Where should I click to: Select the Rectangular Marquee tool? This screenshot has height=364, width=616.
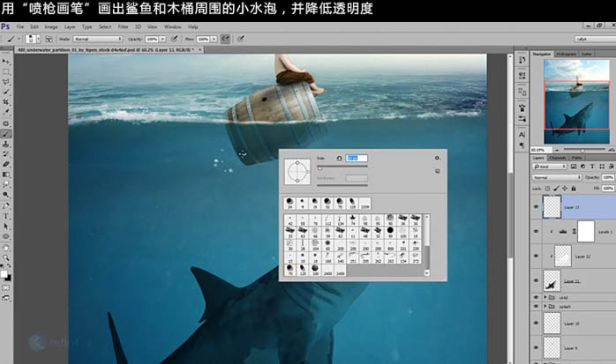click(6, 71)
